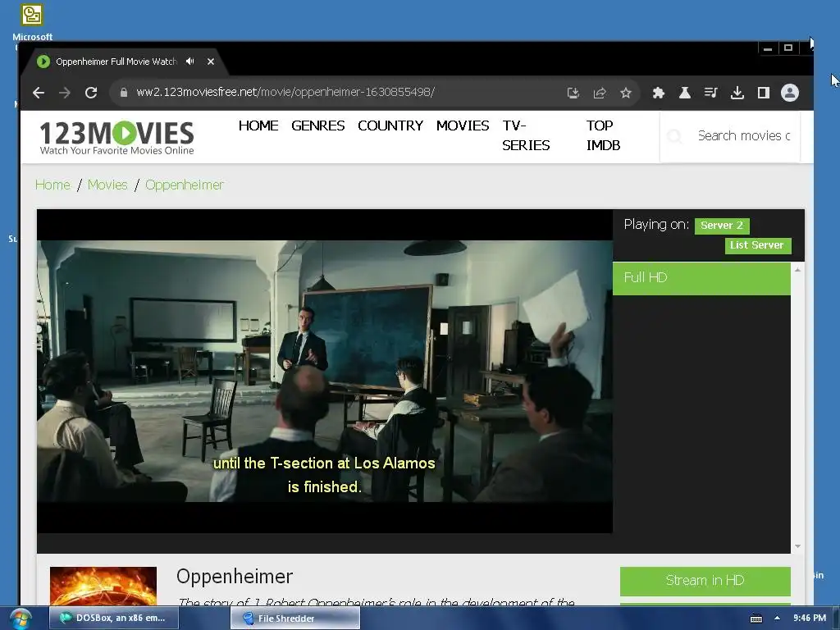
Task: Click the browser forward arrow
Action: pos(65,93)
